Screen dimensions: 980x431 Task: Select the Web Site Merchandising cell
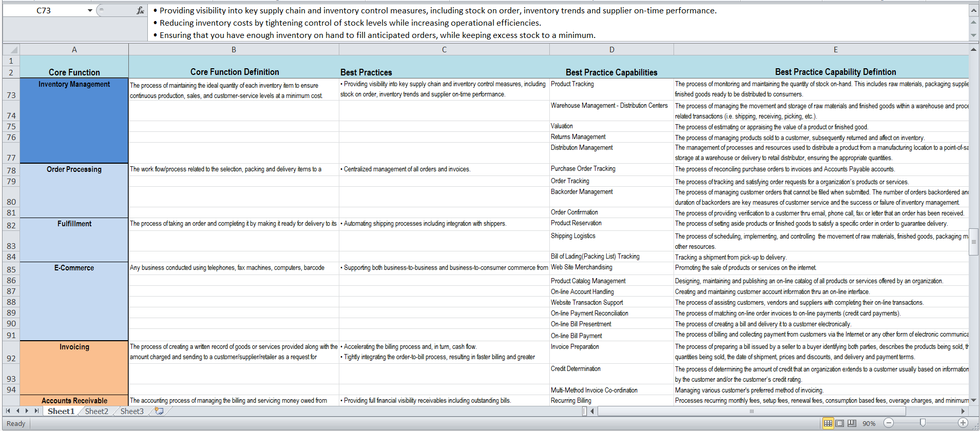pyautogui.click(x=611, y=268)
